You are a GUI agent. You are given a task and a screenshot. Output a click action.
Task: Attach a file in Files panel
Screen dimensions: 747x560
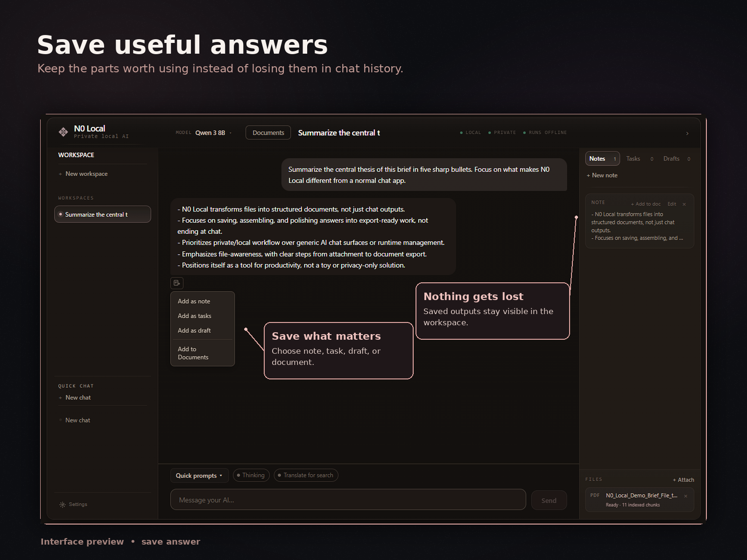tap(683, 480)
